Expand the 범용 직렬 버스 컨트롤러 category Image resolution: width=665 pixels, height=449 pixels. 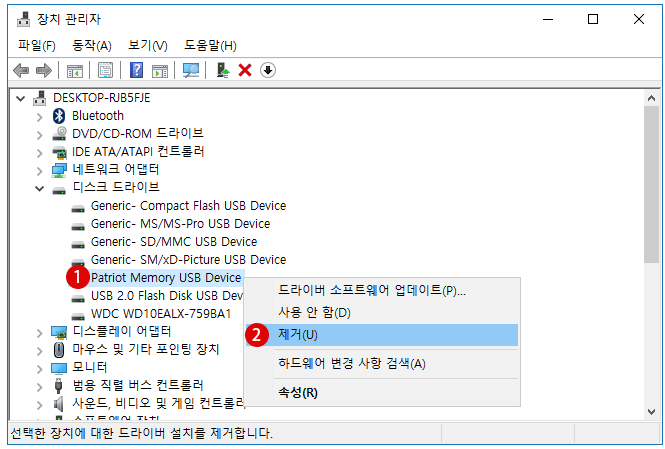pos(39,387)
